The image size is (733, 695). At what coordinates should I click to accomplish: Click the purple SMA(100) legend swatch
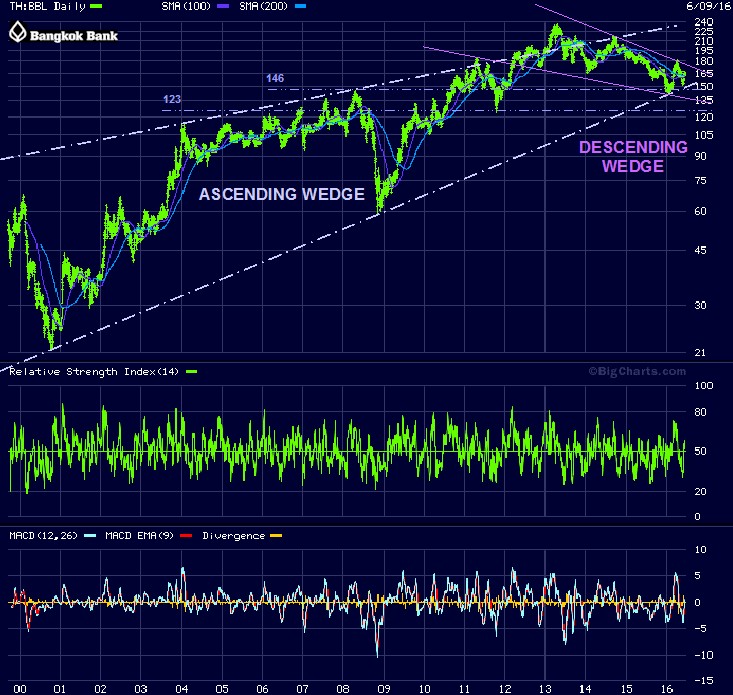[x=223, y=7]
